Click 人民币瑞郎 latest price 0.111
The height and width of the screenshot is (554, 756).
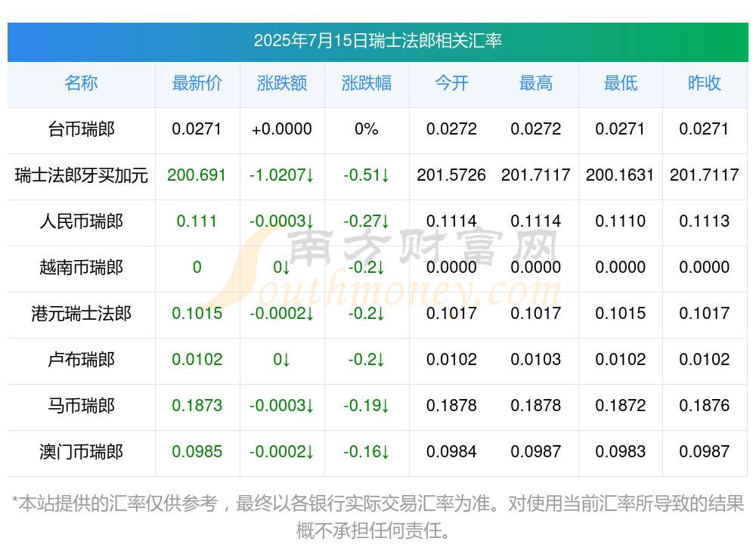(197, 221)
